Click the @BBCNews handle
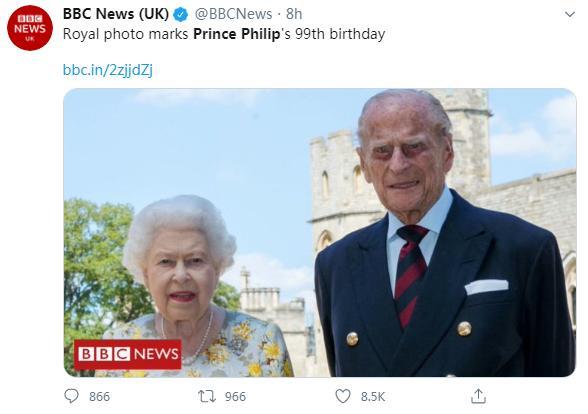Viewport: 588px width, 414px height. (x=233, y=14)
